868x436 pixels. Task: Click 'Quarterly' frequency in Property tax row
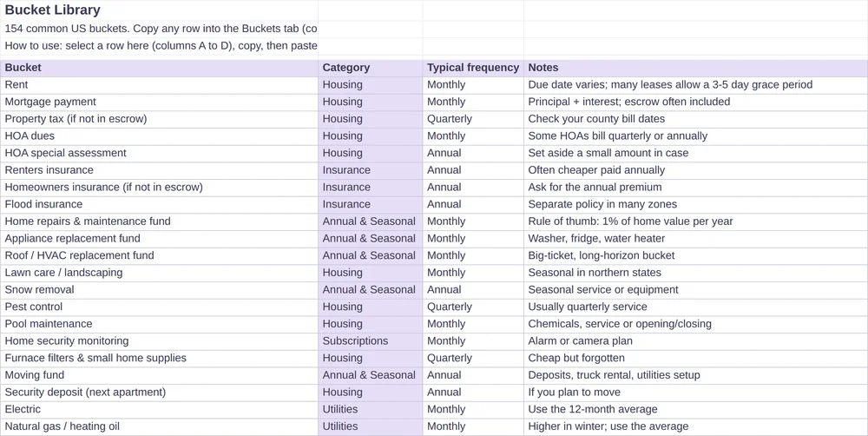click(x=473, y=119)
